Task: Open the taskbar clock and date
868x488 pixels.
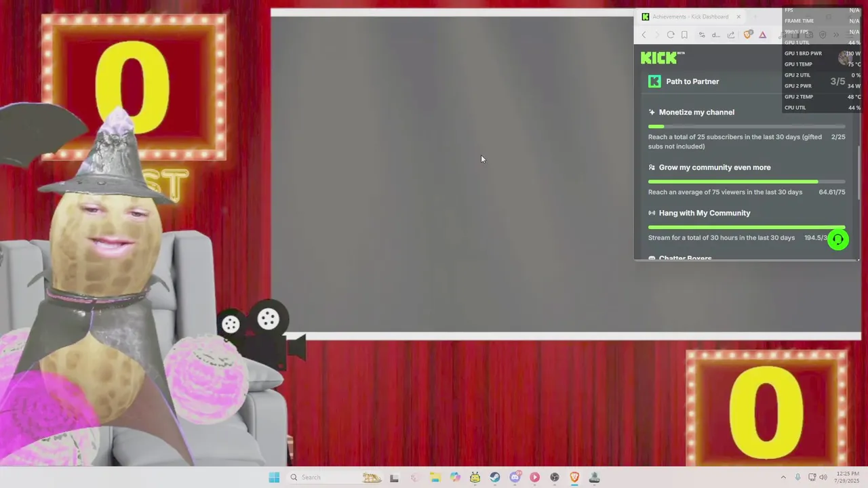Action: pos(848,477)
